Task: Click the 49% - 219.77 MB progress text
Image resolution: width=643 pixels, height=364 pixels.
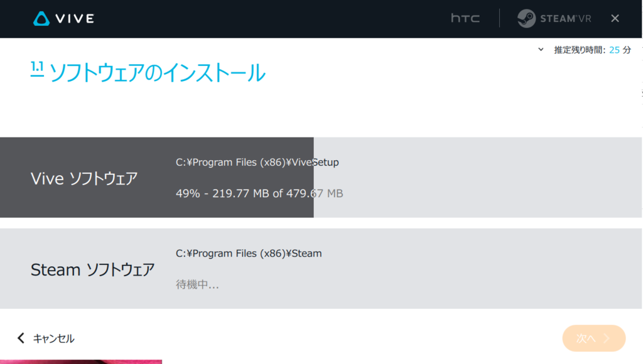Action: coord(259,193)
